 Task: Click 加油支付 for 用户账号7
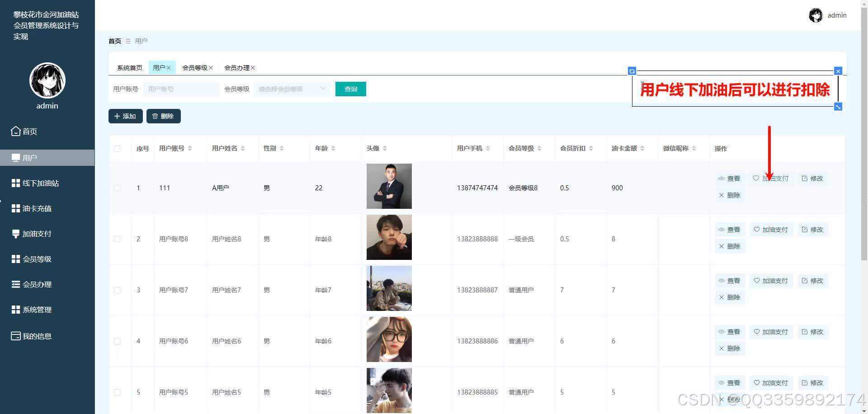click(771, 281)
